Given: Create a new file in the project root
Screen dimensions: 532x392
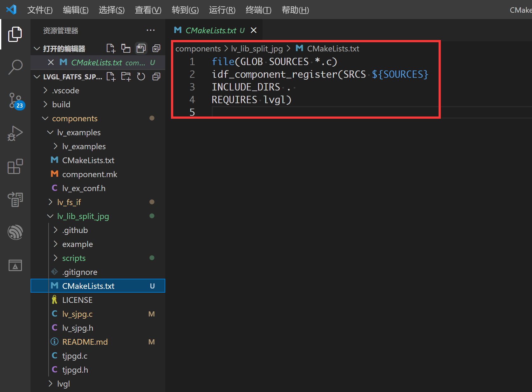Looking at the screenshot, I should (x=111, y=76).
